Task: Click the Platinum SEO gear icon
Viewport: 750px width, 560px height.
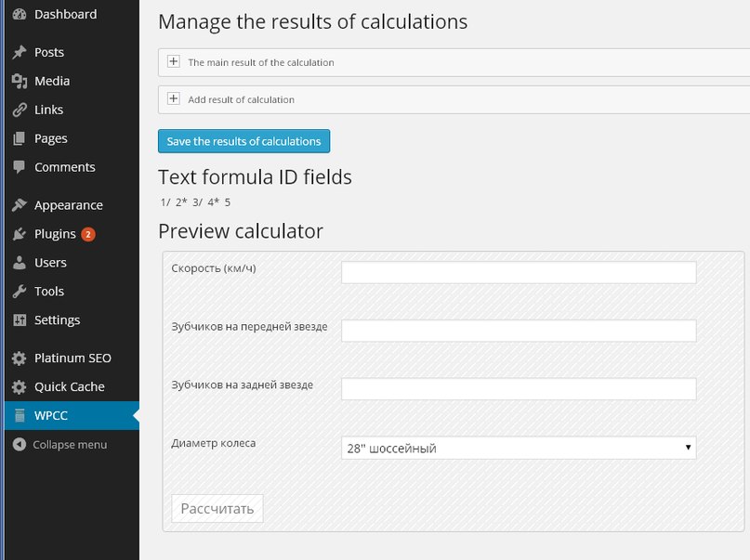Action: [x=19, y=358]
